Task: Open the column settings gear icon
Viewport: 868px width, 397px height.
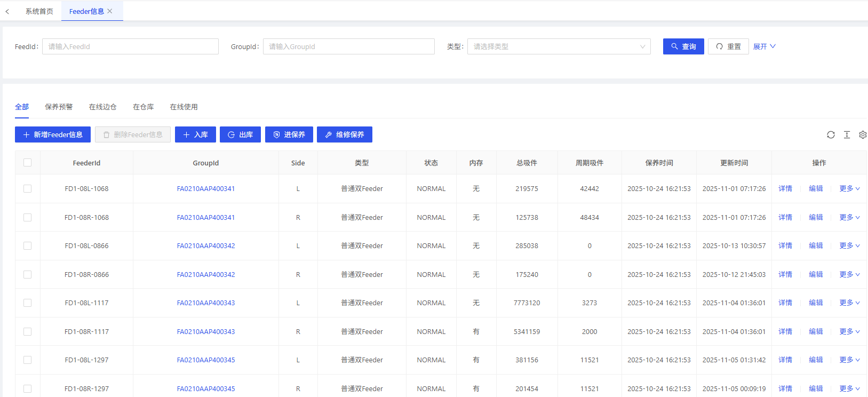Action: (x=862, y=135)
